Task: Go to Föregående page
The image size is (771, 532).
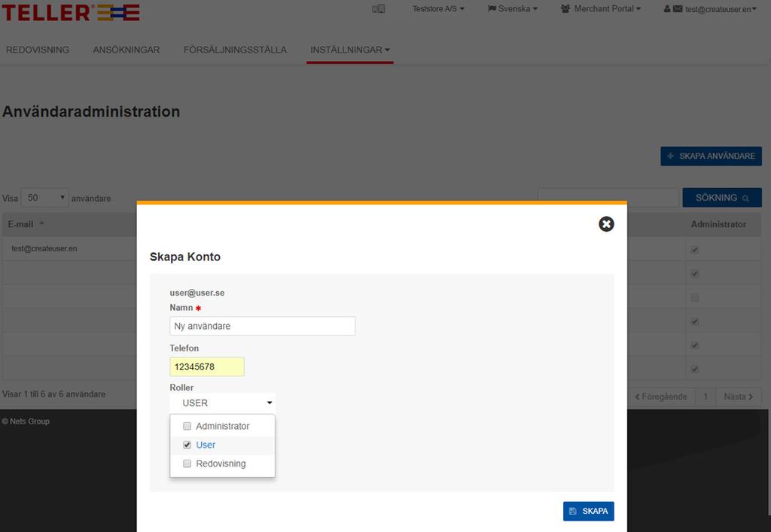Action: (x=661, y=397)
